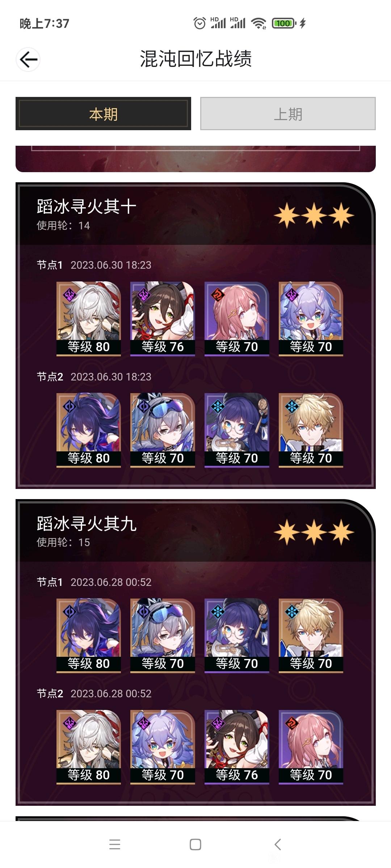Select pink-haired fire character in 其十 节点1

pos(237,319)
